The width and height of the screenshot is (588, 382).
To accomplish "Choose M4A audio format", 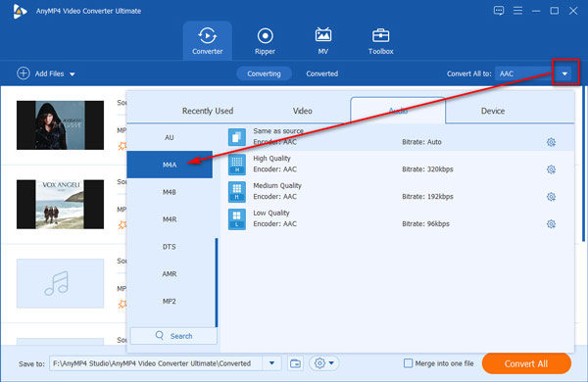I will coord(170,165).
